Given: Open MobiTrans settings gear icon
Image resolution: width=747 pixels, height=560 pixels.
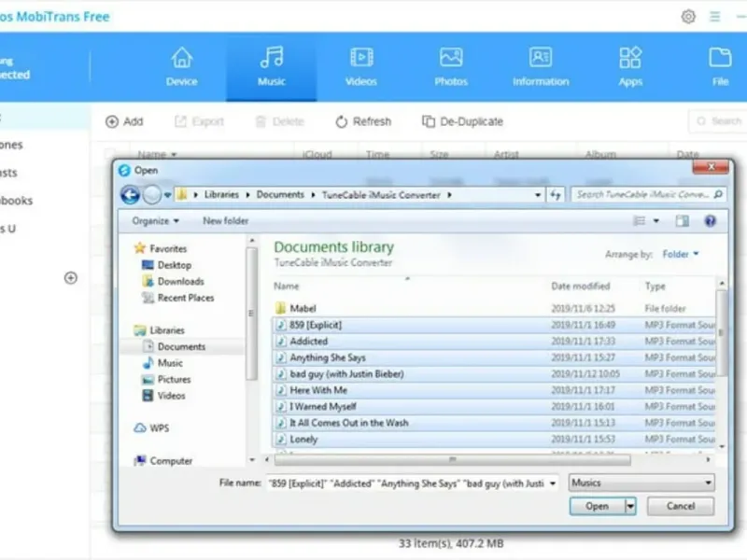Looking at the screenshot, I should point(688,17).
